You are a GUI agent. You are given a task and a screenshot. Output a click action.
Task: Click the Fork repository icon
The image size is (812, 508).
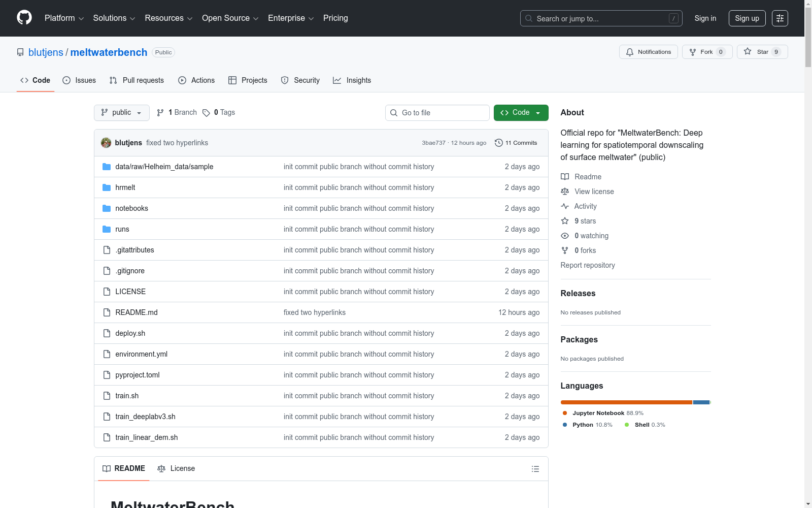click(x=693, y=52)
